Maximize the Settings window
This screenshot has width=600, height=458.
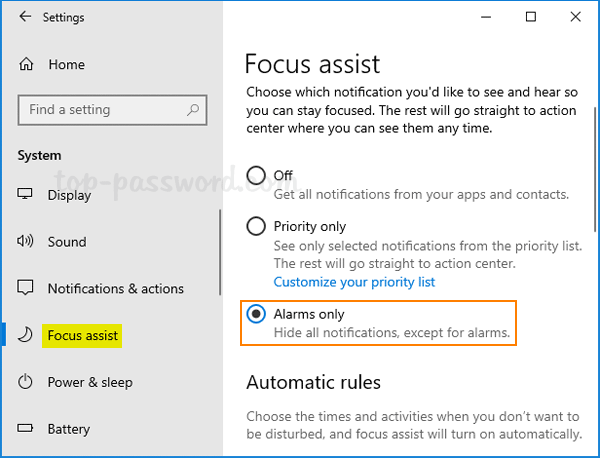531,17
